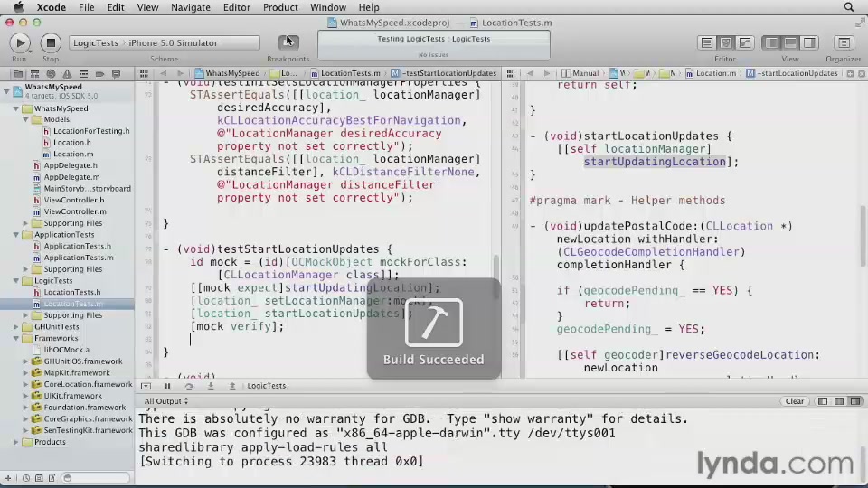Select the Assistant editor mode
Screen dimensions: 868x488
[726, 42]
